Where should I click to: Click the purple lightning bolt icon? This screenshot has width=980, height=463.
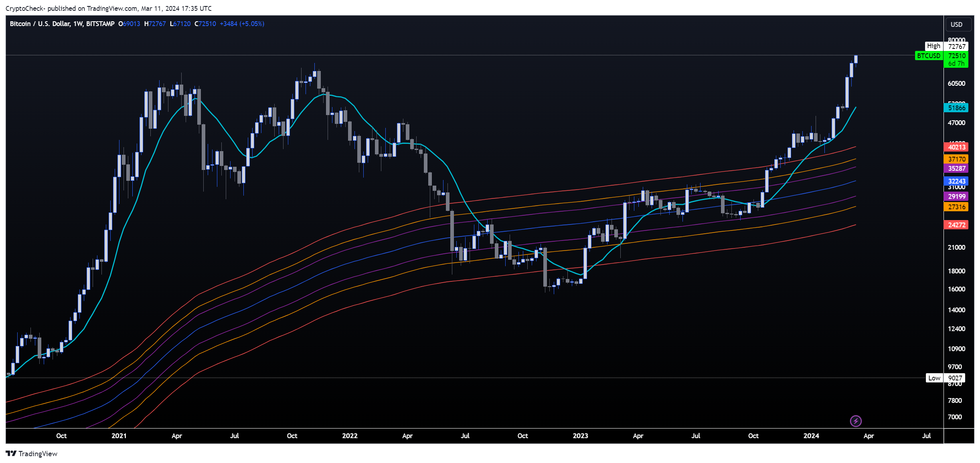(855, 421)
